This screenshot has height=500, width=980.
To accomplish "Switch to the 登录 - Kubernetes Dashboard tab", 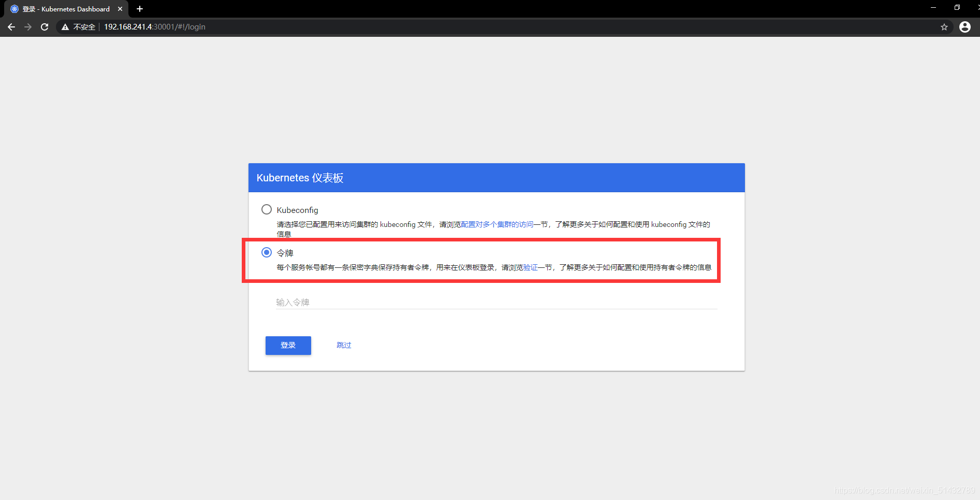I will click(66, 9).
